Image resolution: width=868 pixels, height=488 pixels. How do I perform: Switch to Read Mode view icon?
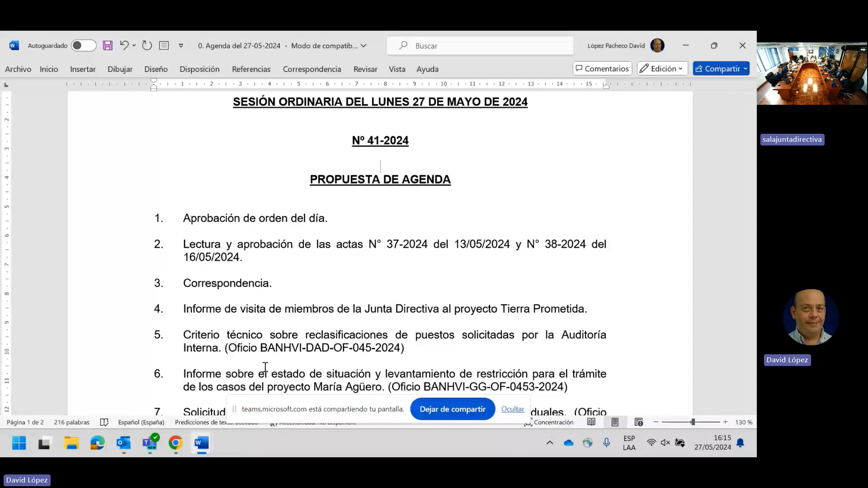coord(591,422)
